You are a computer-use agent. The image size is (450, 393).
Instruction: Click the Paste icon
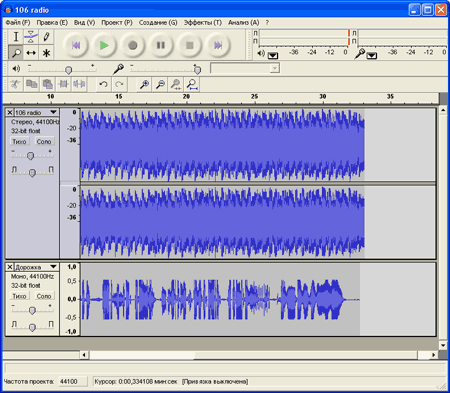[47, 84]
